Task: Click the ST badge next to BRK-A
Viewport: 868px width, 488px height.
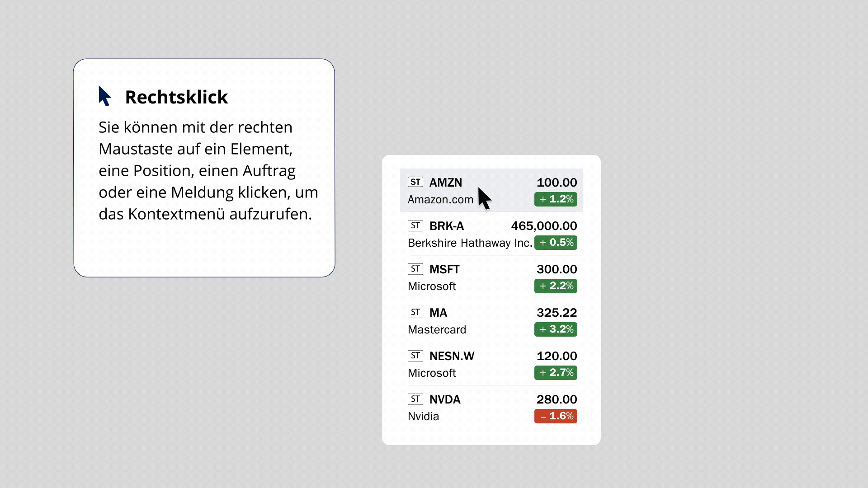Action: coord(415,225)
